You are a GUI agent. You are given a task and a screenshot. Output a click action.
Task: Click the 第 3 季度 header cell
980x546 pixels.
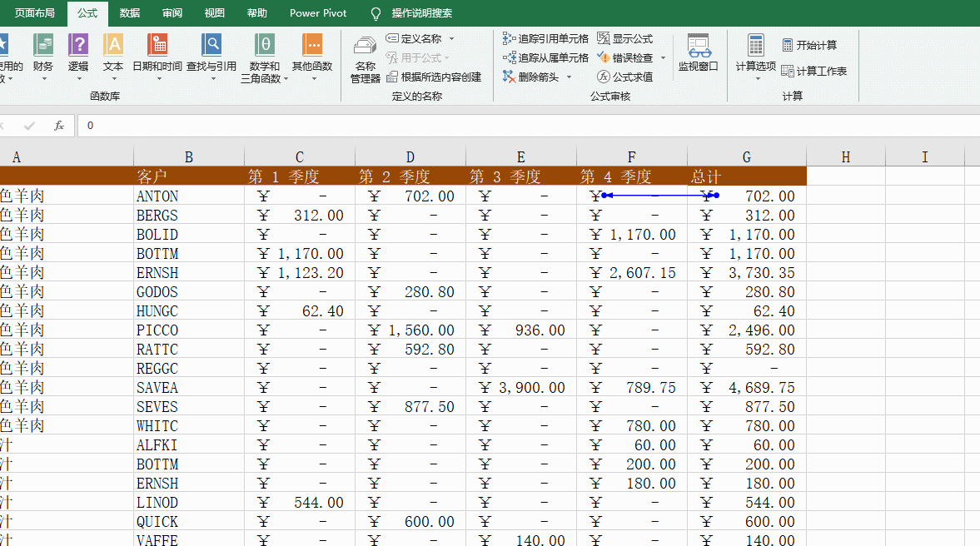pos(520,176)
